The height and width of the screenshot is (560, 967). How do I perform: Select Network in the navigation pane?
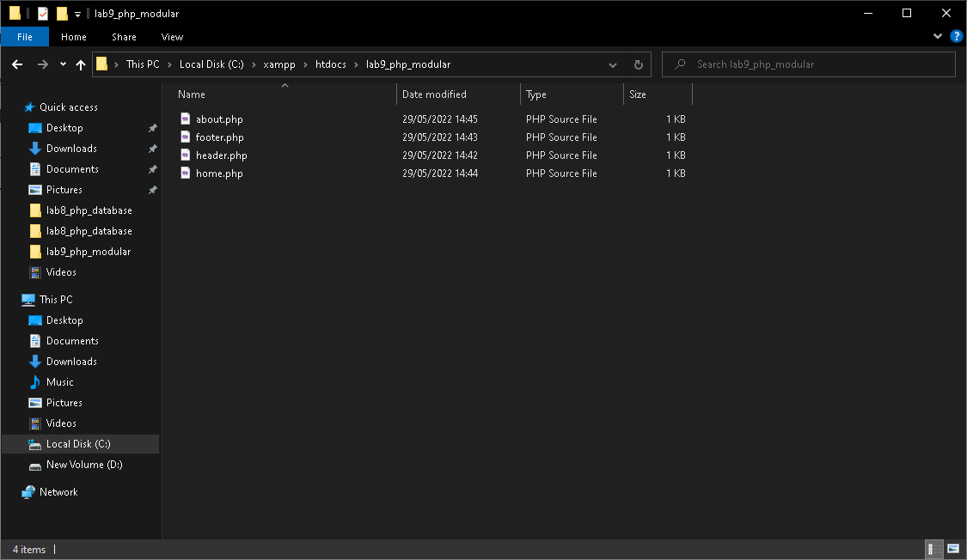(58, 491)
